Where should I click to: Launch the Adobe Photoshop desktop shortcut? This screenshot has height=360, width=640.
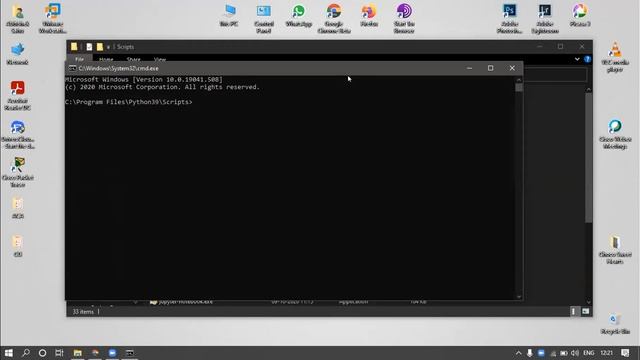click(509, 18)
